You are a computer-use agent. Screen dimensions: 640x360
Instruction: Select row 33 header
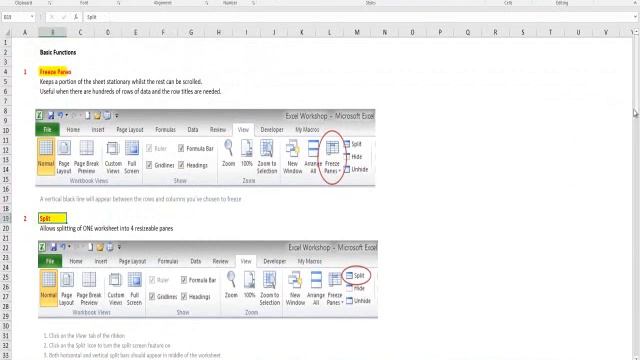click(x=6, y=355)
